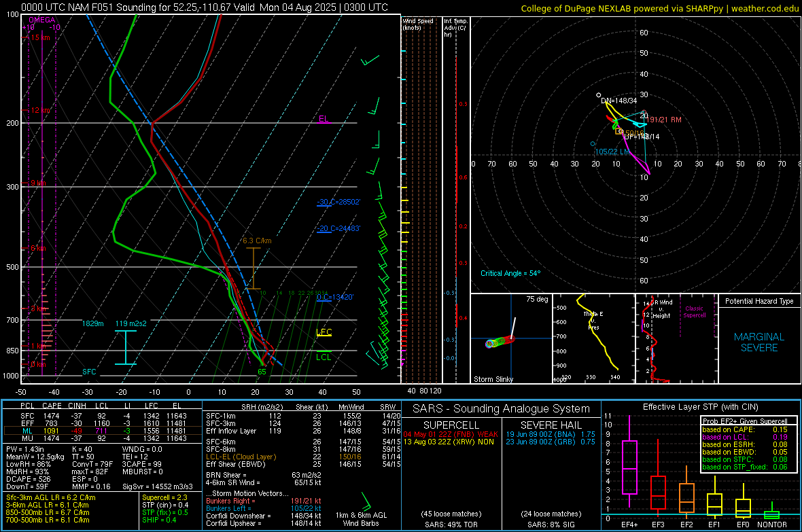Click the 'DN=148/34' hodograph label

[x=619, y=101]
